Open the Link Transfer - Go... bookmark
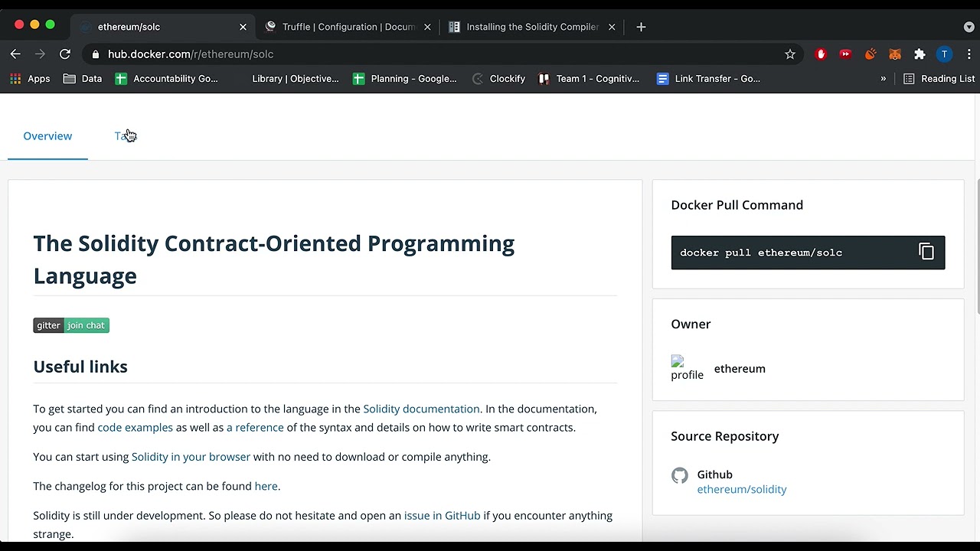The image size is (980, 551). [708, 79]
